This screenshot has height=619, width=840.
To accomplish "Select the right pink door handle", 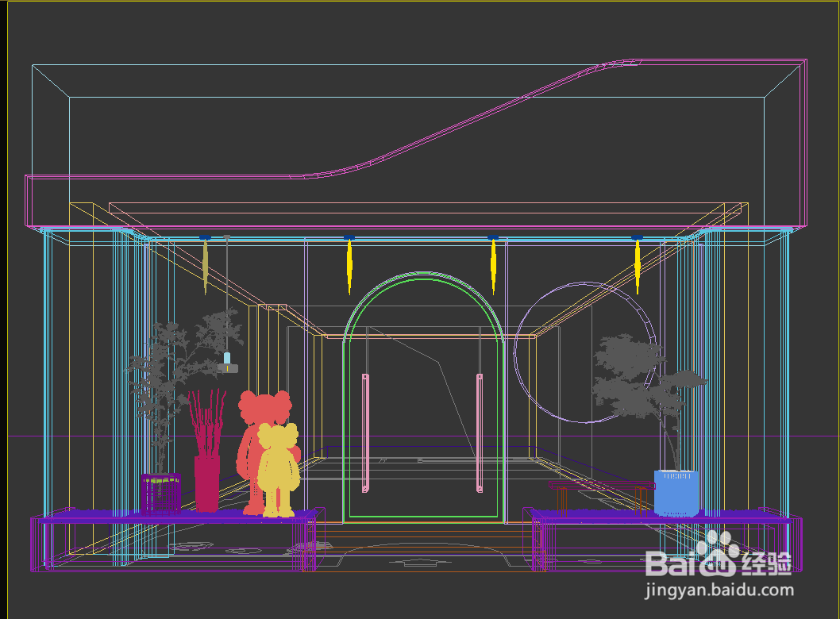I will tap(480, 433).
